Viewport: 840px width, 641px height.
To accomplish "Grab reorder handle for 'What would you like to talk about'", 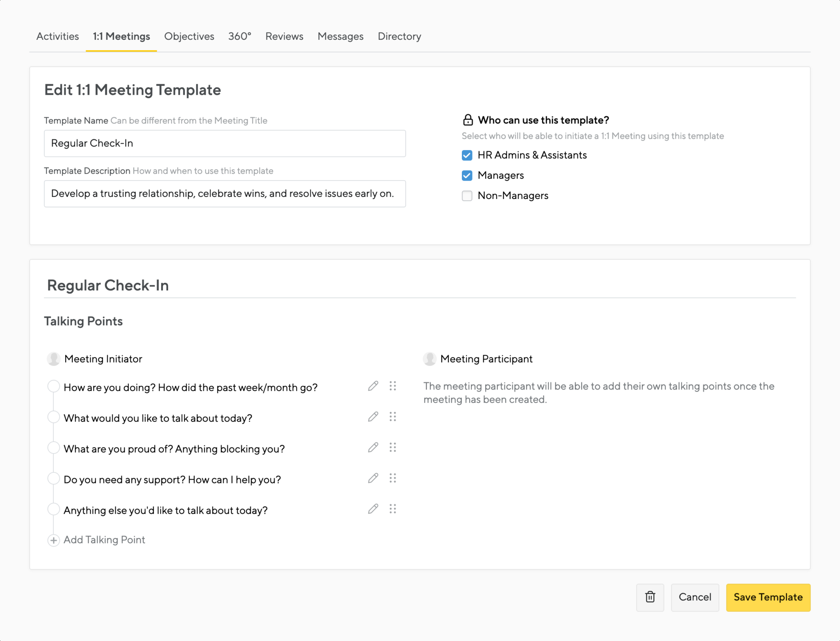I will [393, 417].
